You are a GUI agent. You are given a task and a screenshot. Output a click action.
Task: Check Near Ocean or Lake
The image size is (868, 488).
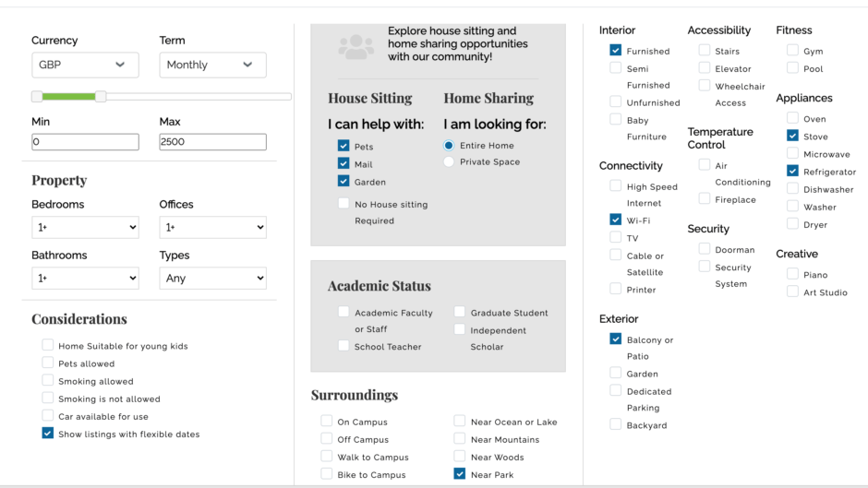(459, 421)
